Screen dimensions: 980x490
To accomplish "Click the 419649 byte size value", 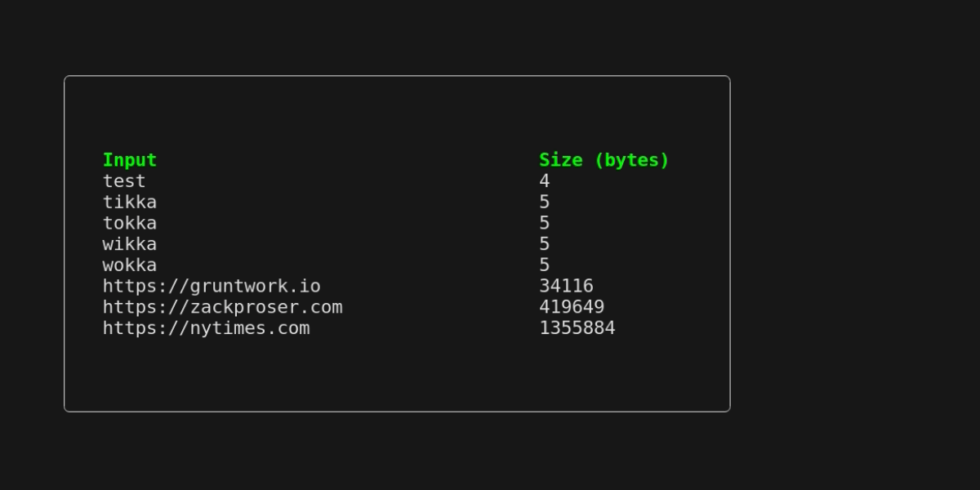I will [x=572, y=307].
